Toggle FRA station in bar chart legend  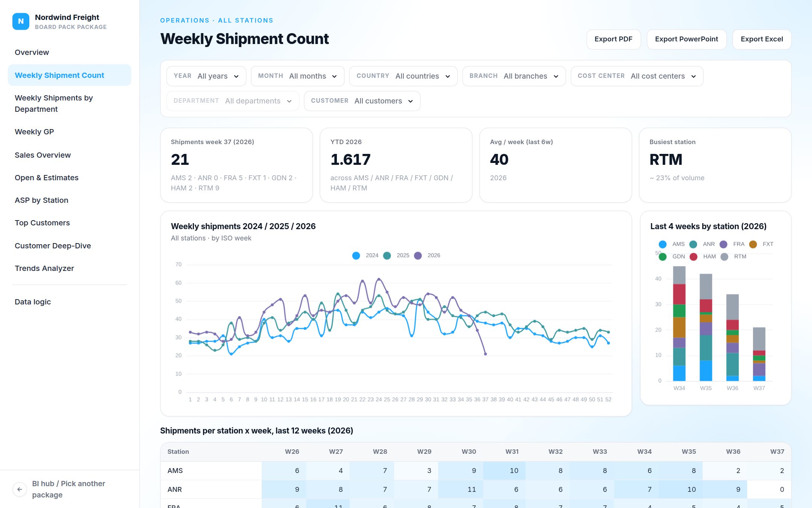[723, 244]
